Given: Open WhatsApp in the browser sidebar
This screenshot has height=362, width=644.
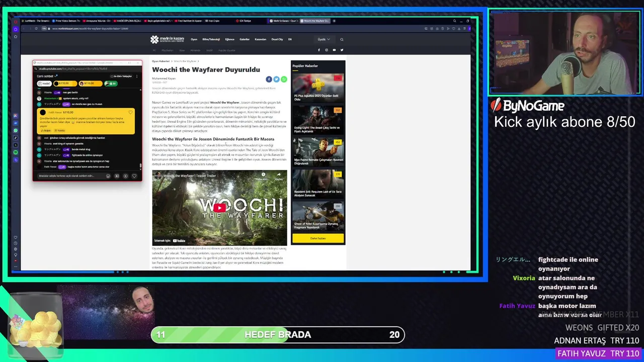Looking at the screenshot, I should click(16, 130).
